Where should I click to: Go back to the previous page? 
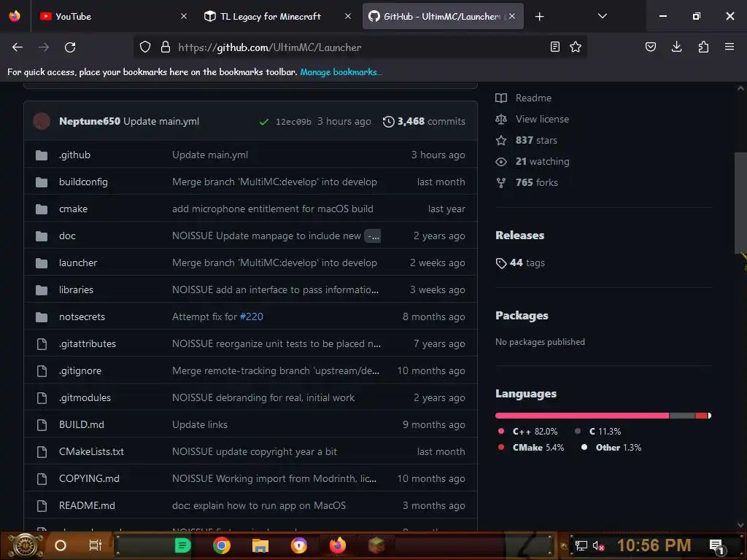point(18,47)
